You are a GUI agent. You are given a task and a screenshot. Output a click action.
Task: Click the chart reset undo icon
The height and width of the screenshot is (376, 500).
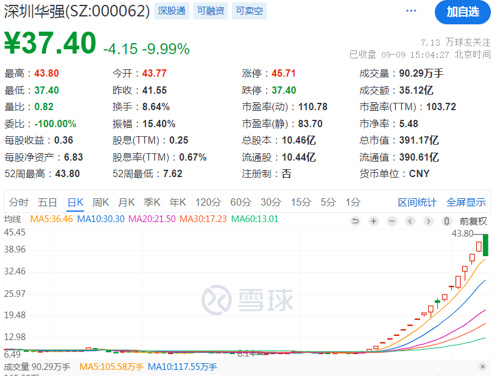(x=355, y=221)
